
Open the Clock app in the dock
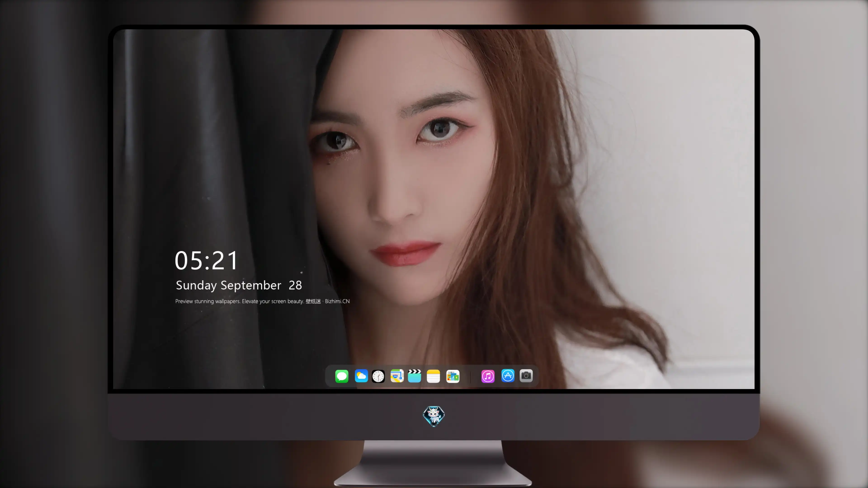tap(378, 376)
